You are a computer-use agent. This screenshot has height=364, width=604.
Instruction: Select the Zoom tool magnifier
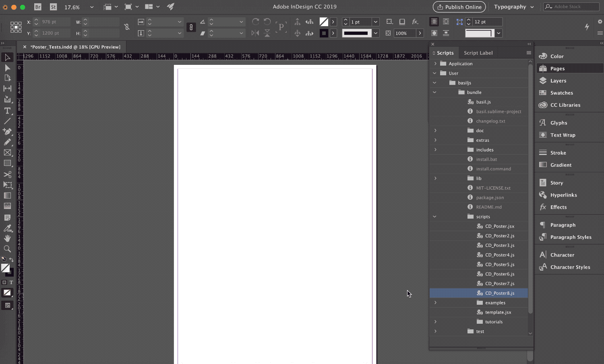point(7,249)
